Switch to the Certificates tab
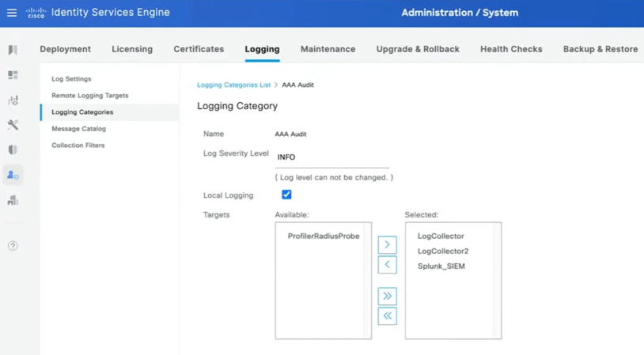Screen dimensions: 644x355 coord(199,49)
